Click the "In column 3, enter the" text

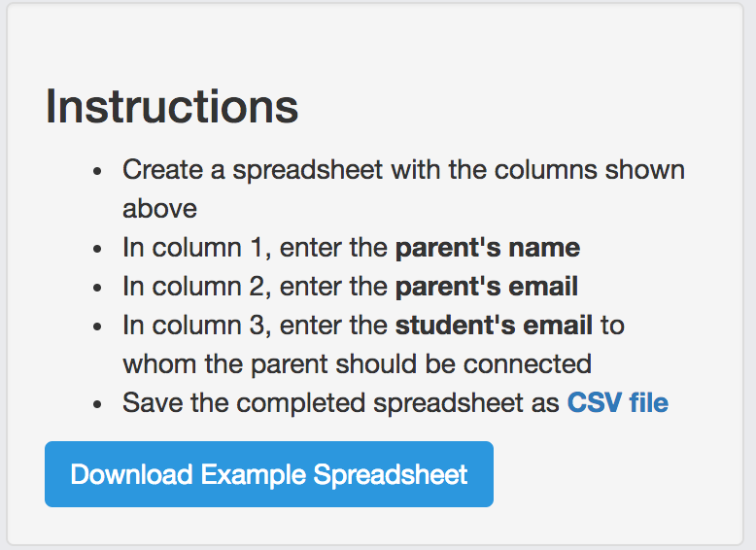[255, 325]
